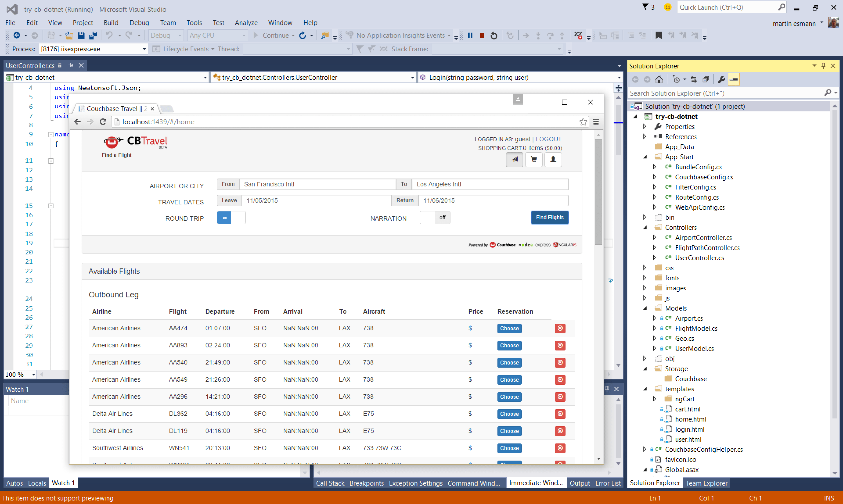Expand the References node in Solution Explorer
This screenshot has width=843, height=504.
pyautogui.click(x=645, y=137)
